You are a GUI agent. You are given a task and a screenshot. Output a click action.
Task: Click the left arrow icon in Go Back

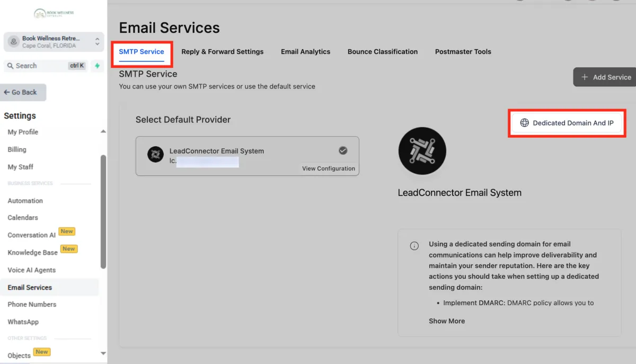pos(7,92)
